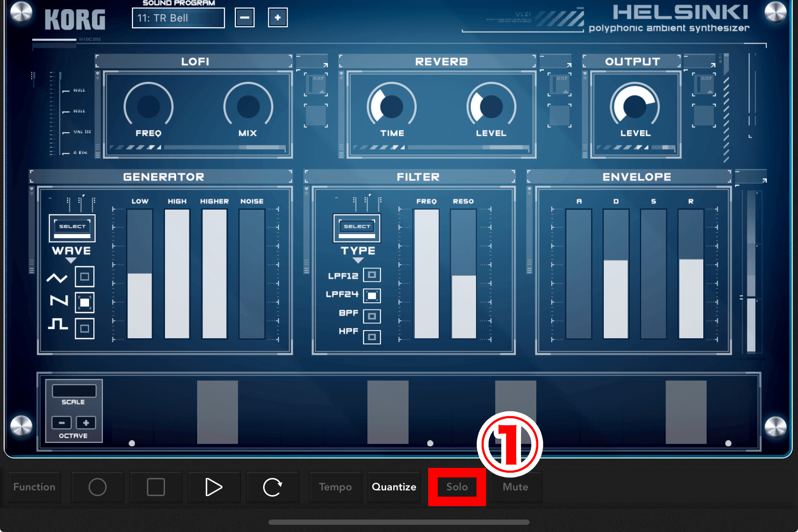Image resolution: width=798 pixels, height=532 pixels.
Task: Select the triangle waveform checkbox
Action: pos(85,277)
